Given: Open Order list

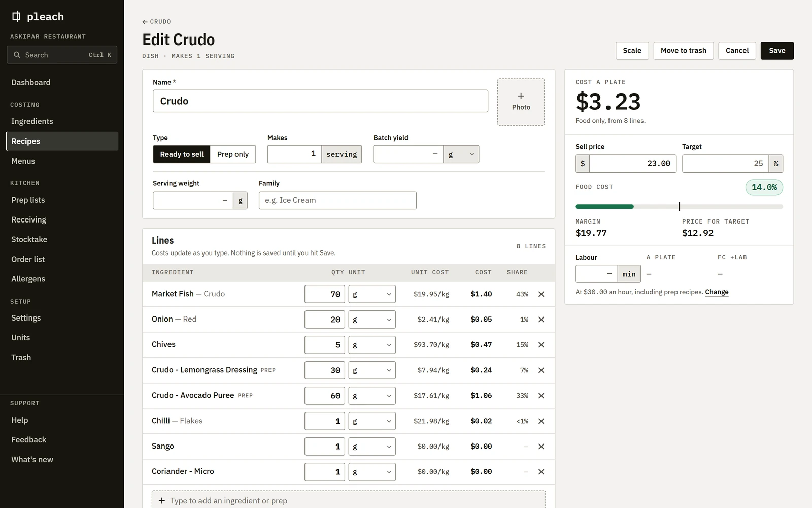Looking at the screenshot, I should pos(62,259).
